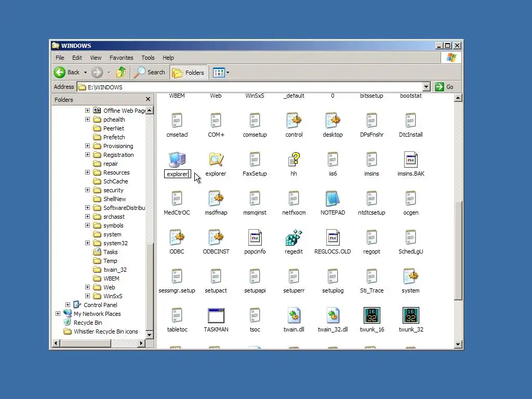The width and height of the screenshot is (532, 399).
Task: Select the twain_32 folder in tree
Action: pos(115,270)
